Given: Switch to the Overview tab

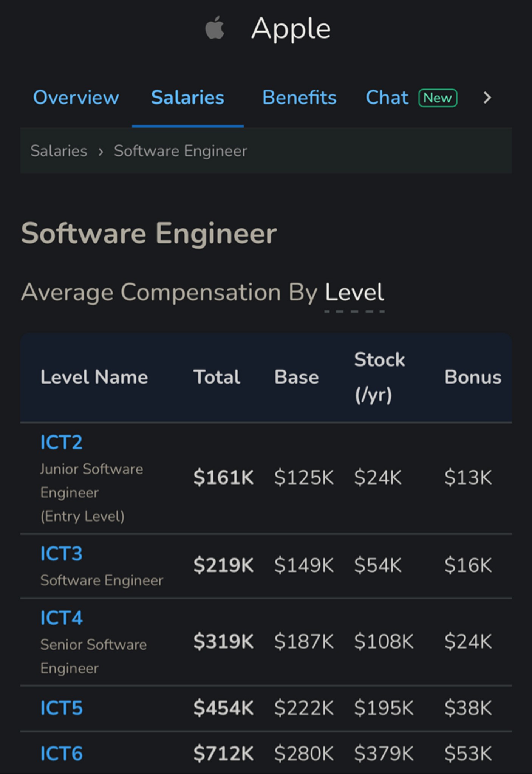Looking at the screenshot, I should pyautogui.click(x=76, y=98).
